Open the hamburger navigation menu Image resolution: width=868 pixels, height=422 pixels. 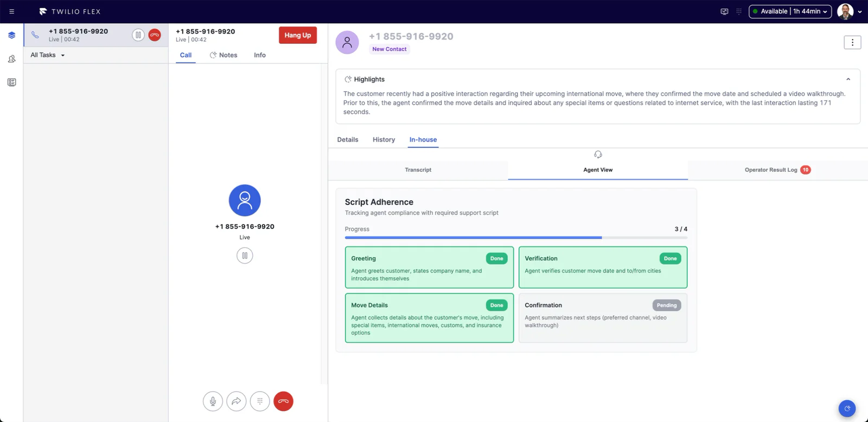(x=11, y=11)
